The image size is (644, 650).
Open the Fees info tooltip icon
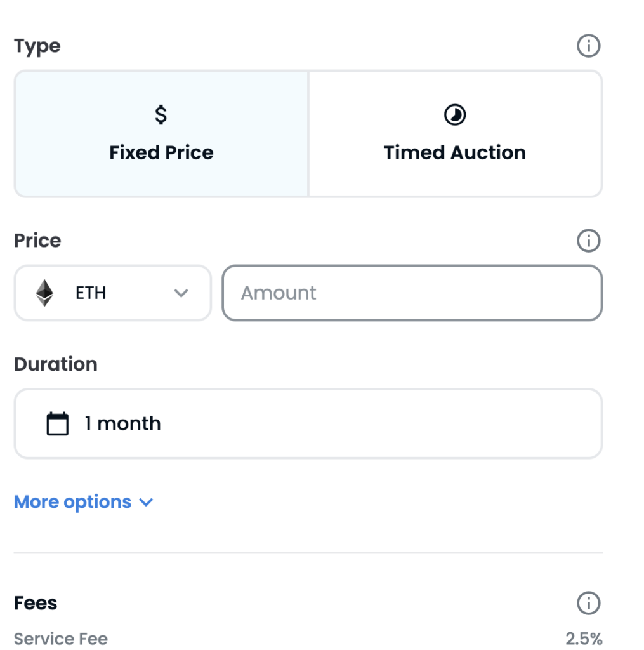coord(588,603)
